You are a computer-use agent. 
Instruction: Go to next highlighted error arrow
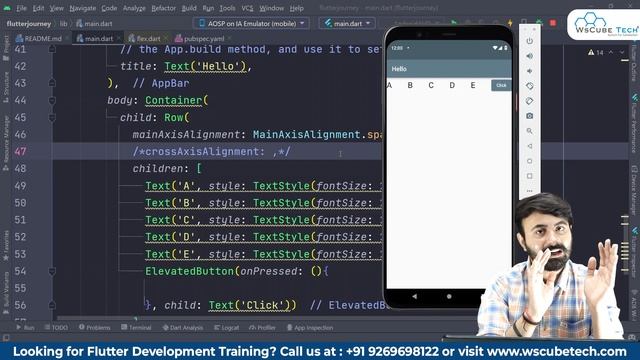(622, 52)
